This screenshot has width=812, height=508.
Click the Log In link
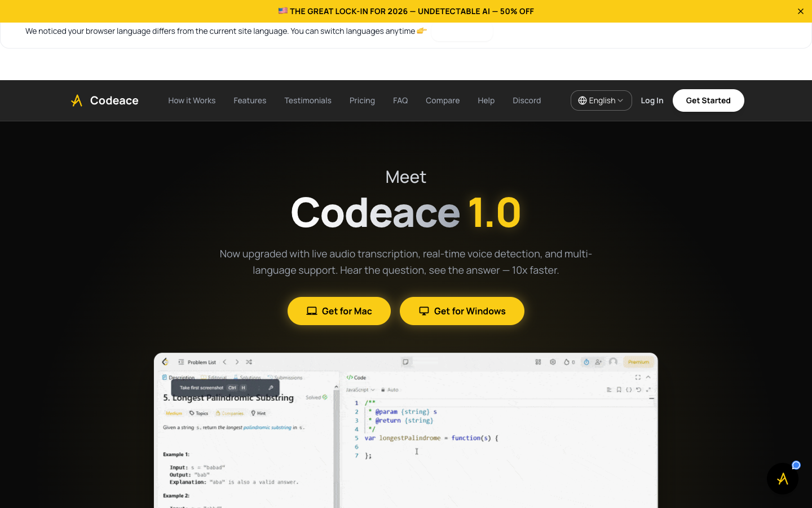pos(652,100)
